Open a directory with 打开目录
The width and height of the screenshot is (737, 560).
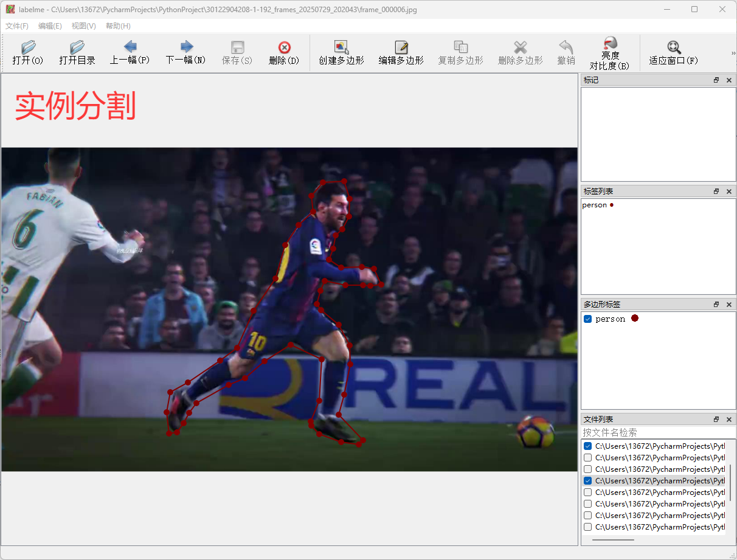77,53
